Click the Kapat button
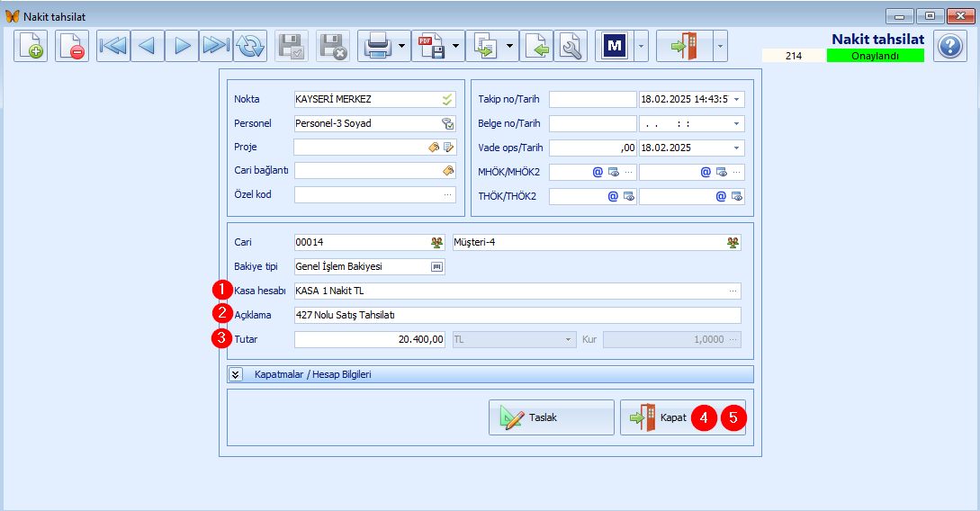 [x=661, y=417]
